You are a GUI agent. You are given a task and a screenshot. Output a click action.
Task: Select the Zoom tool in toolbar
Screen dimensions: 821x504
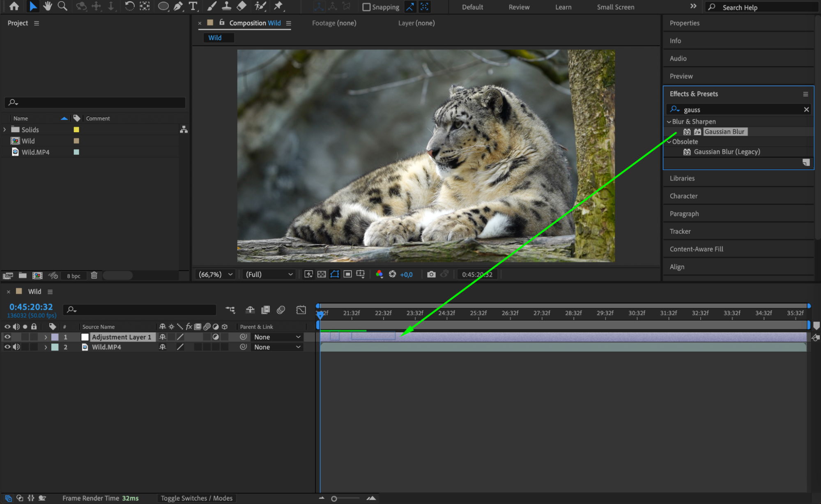pyautogui.click(x=62, y=6)
